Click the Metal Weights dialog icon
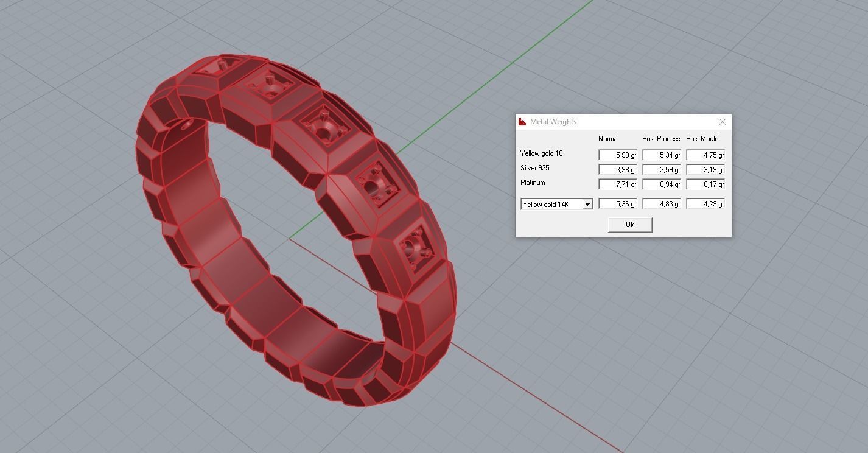Viewport: 868px width, 453px height. click(522, 122)
